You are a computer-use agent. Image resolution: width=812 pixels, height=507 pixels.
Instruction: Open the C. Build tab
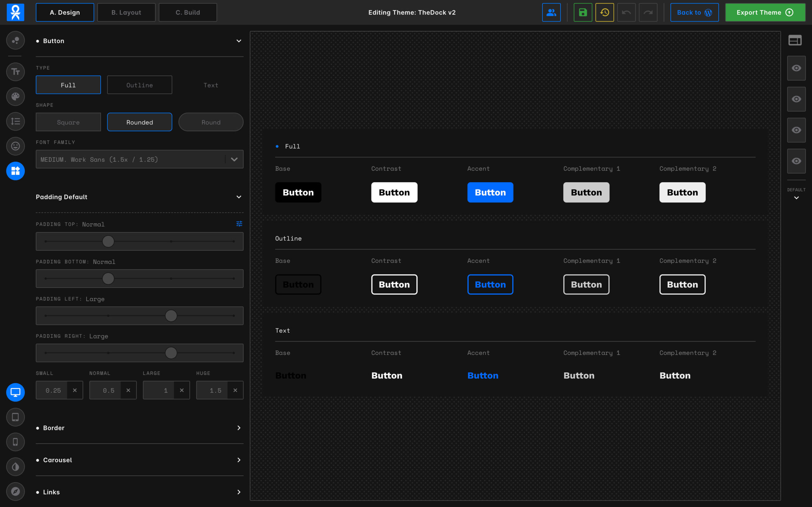click(187, 12)
